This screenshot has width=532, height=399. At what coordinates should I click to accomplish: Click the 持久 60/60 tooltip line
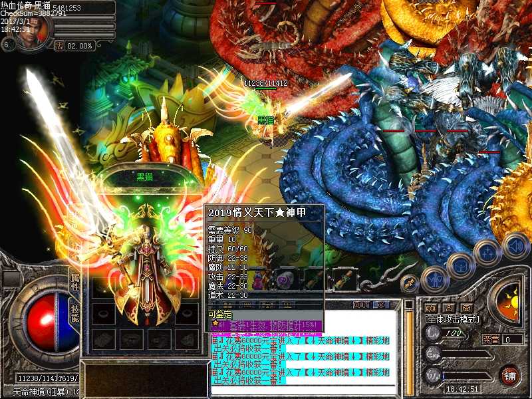point(228,249)
